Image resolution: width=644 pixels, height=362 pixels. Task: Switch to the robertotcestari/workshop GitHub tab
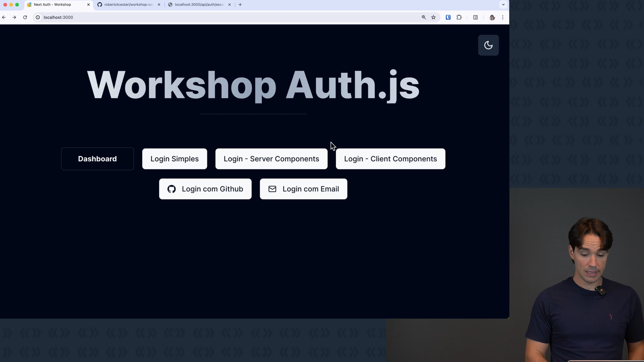(128, 5)
